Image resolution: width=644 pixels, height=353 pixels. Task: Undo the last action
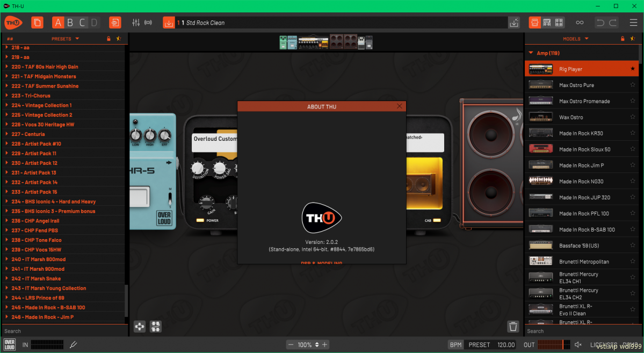[x=600, y=23]
